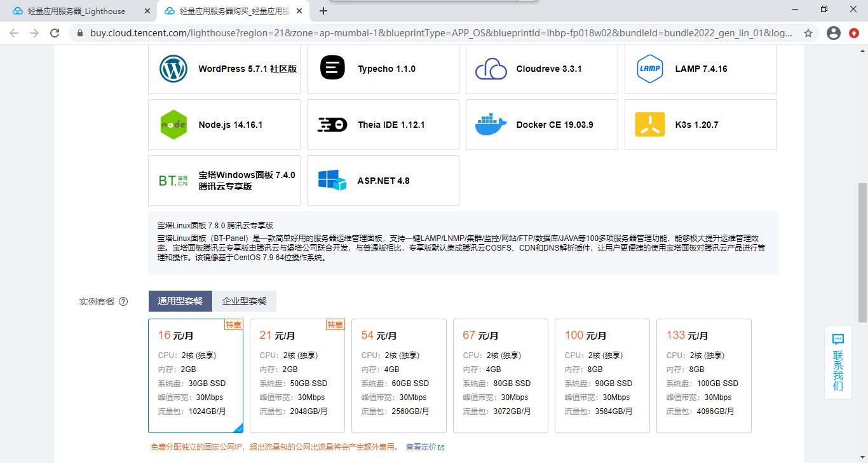Click the ASP.NET Windows logo icon
Image resolution: width=868 pixels, height=463 pixels.
coord(332,181)
